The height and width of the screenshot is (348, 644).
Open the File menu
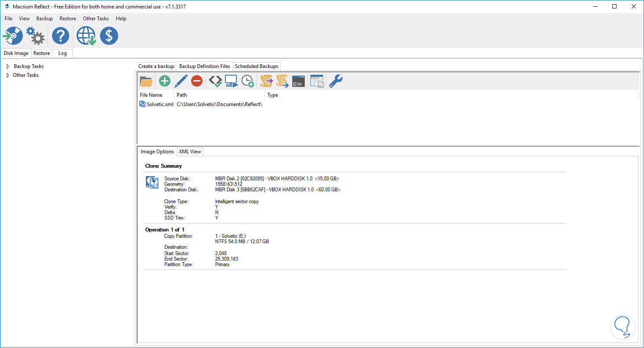point(8,19)
